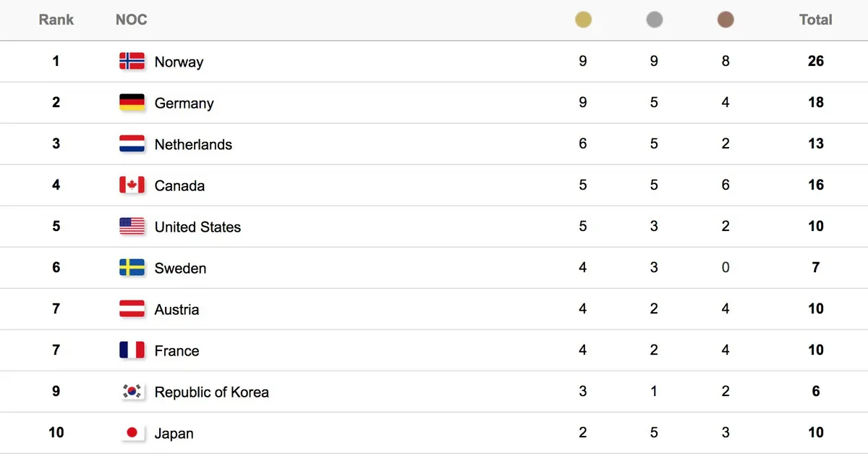The width and height of the screenshot is (868, 459).
Task: Click the Netherlands flag icon
Action: pos(132,143)
